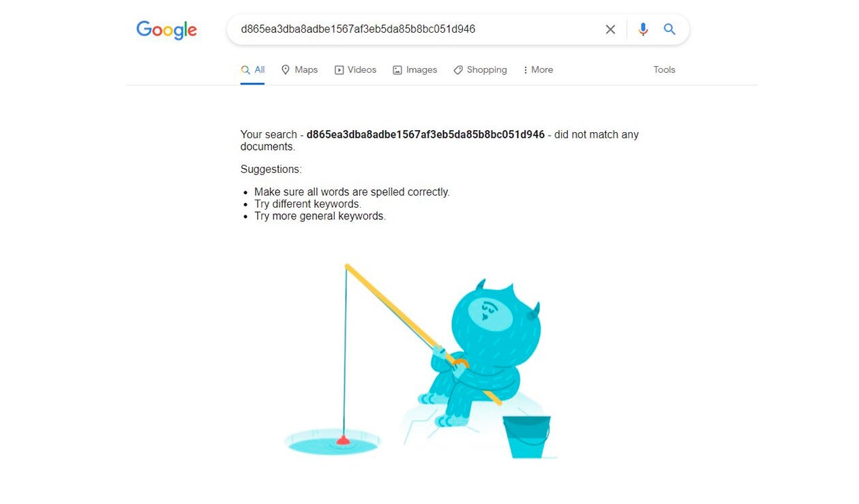Click the picture icon beside Images
This screenshot has width=859, height=504.
397,69
